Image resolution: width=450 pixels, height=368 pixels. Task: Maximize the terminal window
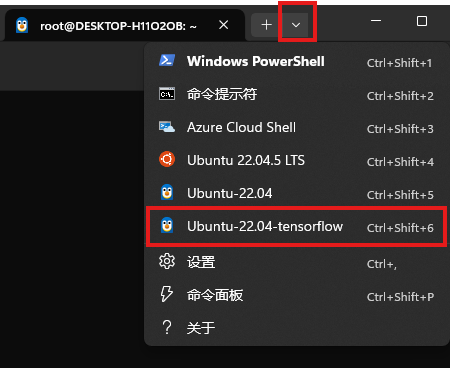tap(422, 21)
